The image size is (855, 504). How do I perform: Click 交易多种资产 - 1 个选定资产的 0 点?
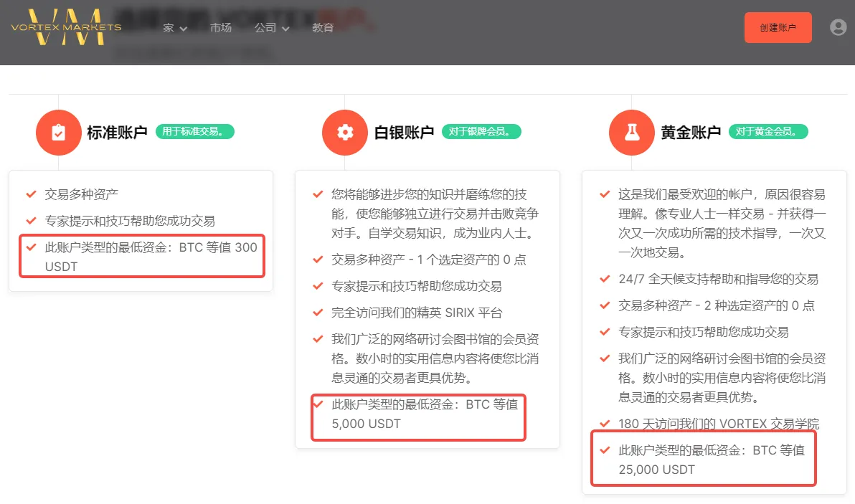429,260
